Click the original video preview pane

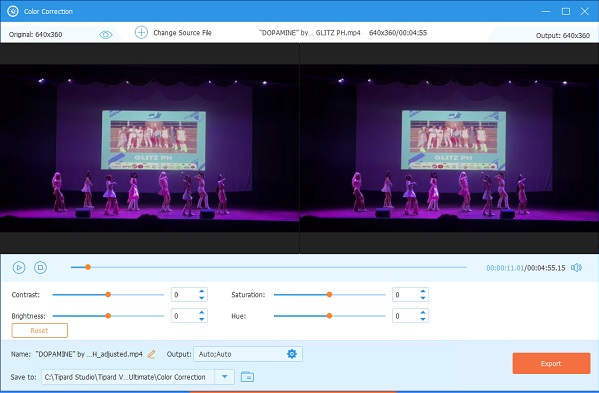pyautogui.click(x=149, y=148)
